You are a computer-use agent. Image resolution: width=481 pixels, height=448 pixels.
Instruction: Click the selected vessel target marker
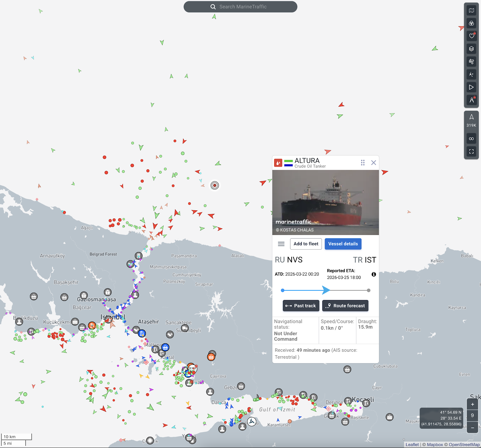(215, 185)
